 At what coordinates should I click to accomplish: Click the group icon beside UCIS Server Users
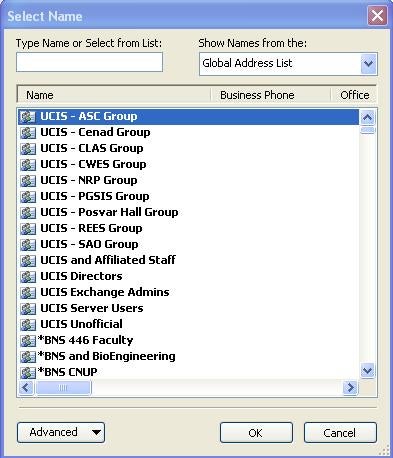pyautogui.click(x=28, y=309)
